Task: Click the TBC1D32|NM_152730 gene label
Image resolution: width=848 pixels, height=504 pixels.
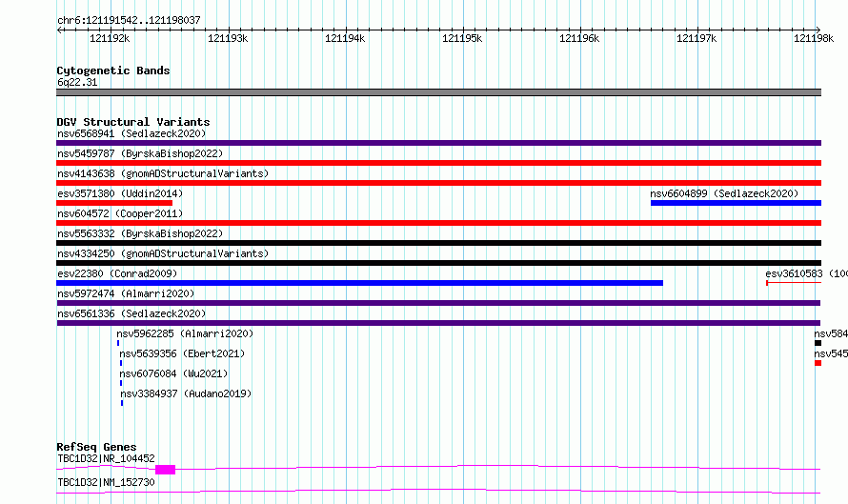Action: point(106,482)
